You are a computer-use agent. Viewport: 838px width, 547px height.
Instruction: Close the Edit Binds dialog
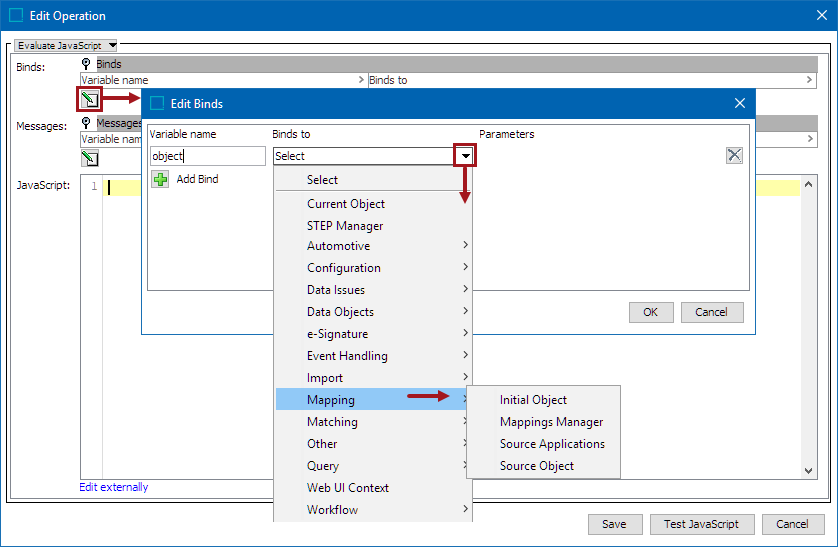coord(740,103)
